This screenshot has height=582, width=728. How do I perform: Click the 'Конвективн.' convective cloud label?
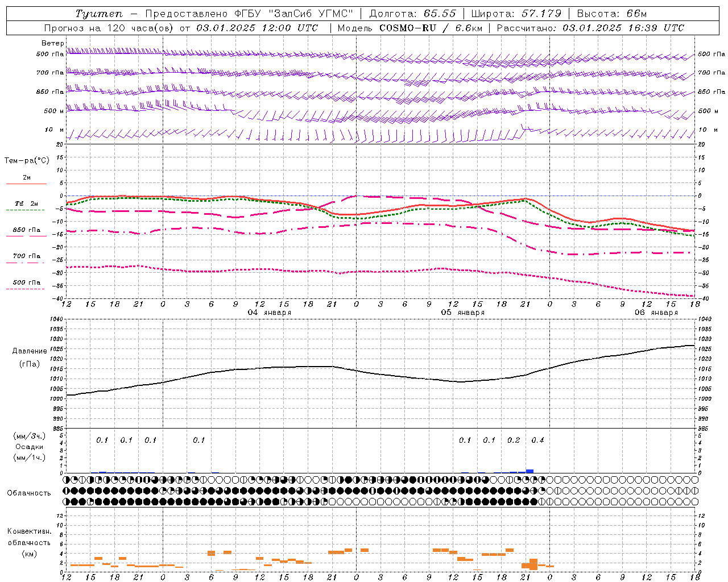pyautogui.click(x=29, y=531)
